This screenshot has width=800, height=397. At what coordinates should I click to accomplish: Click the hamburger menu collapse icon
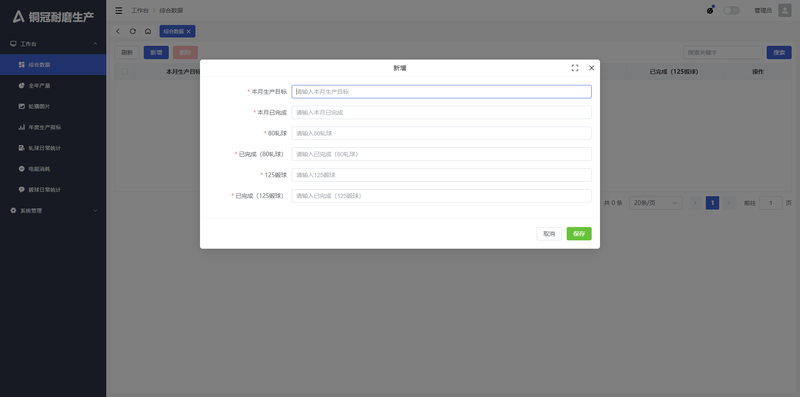(x=118, y=10)
